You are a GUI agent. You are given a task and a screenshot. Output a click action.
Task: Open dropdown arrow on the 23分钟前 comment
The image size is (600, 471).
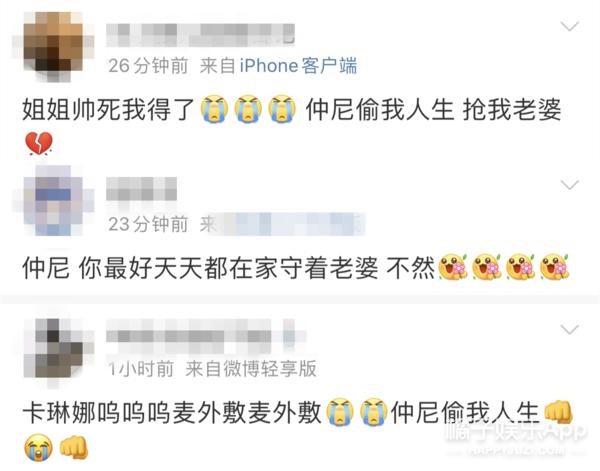click(x=569, y=185)
